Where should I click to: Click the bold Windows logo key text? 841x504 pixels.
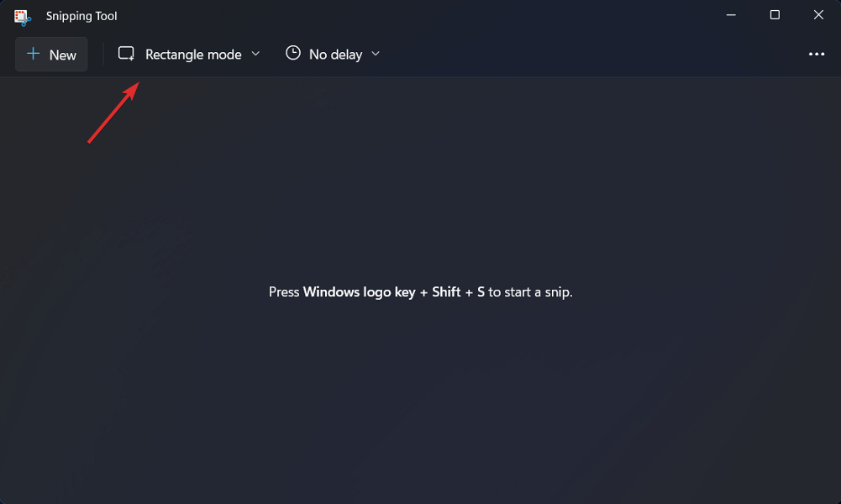359,292
